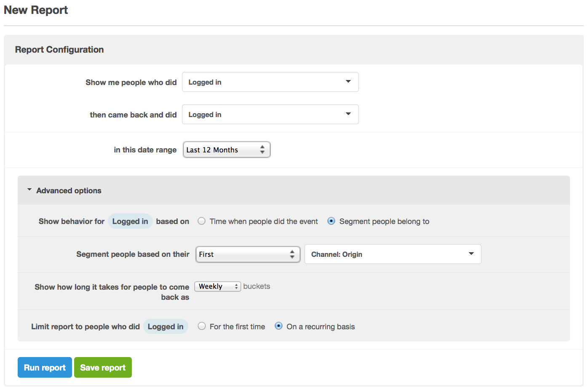The width and height of the screenshot is (588, 392).
Task: Click the 'Logged in' pill in Limit report row
Action: pos(166,327)
